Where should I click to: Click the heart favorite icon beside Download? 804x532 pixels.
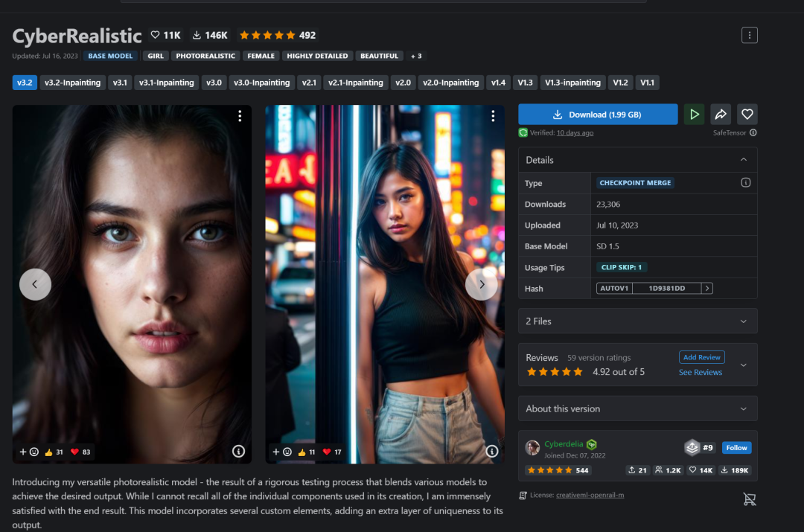747,115
